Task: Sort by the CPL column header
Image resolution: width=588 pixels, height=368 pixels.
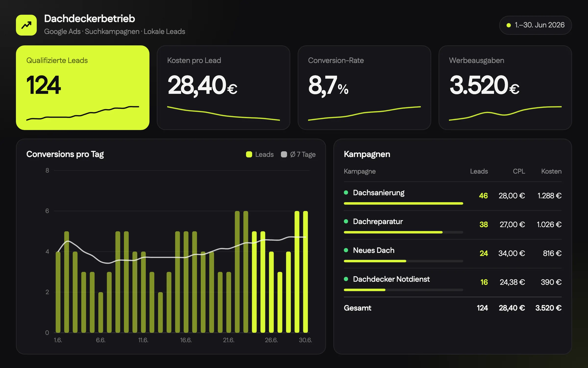Action: tap(519, 171)
